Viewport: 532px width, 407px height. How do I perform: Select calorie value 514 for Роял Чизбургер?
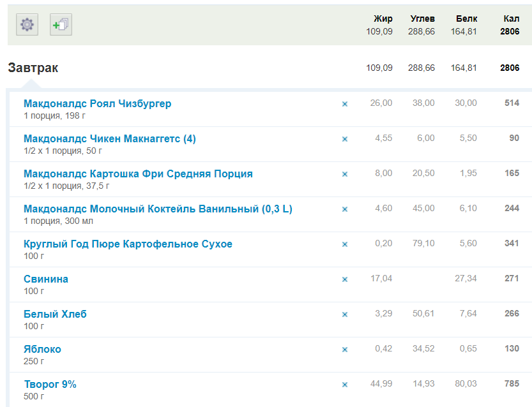[x=512, y=103]
